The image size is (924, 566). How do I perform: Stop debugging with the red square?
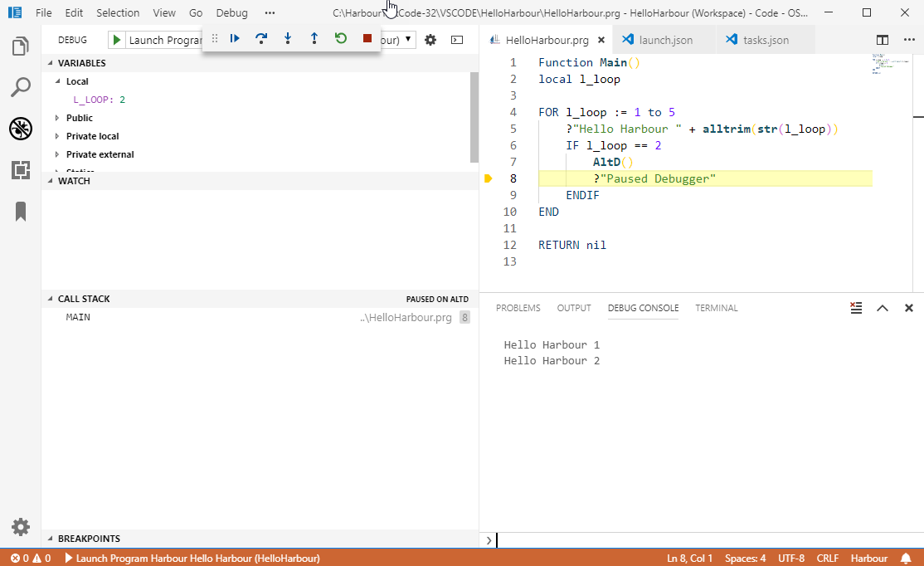point(367,38)
